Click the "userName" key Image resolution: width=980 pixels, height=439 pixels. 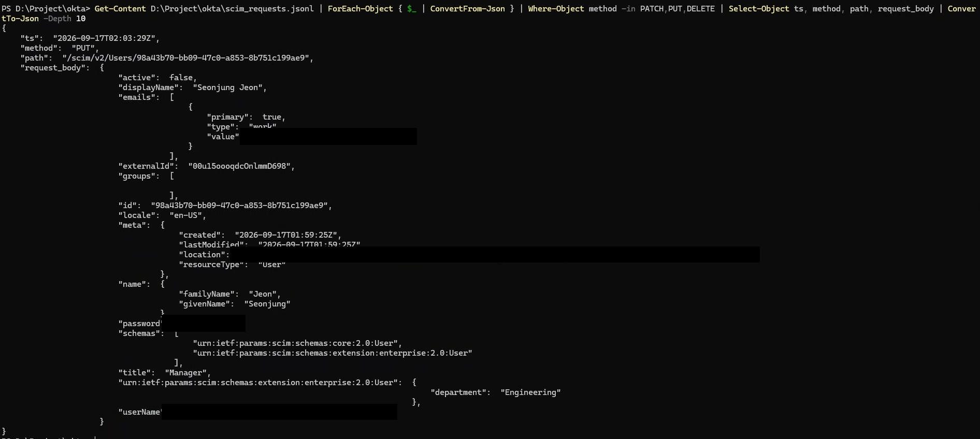[x=140, y=412]
